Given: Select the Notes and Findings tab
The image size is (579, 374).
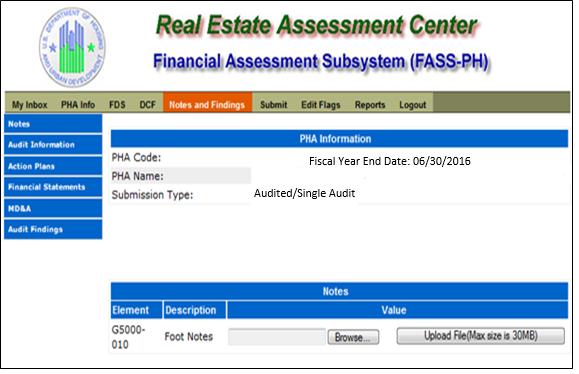Looking at the screenshot, I should [207, 103].
